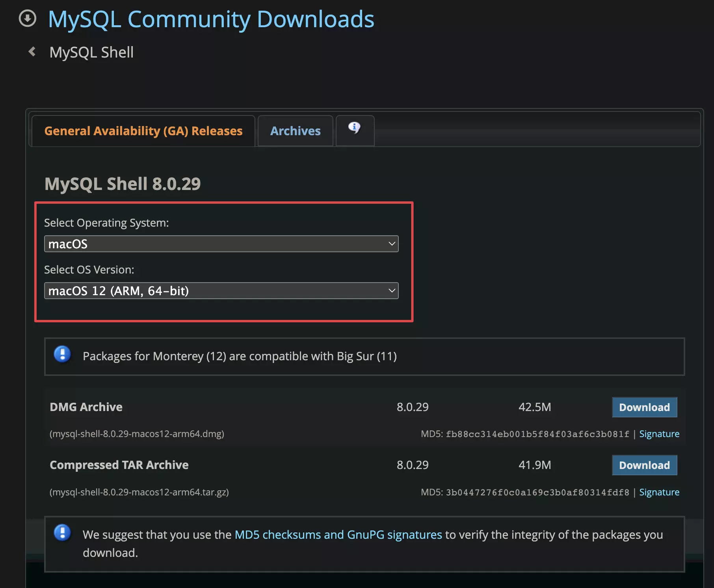714x588 pixels.
Task: Select General Availability (GA) Releases tab
Action: click(x=143, y=131)
